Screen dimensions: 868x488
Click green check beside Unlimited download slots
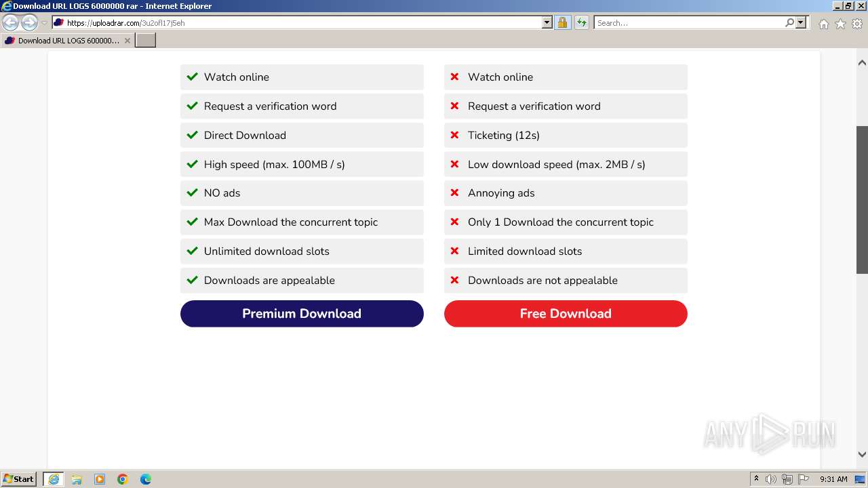(x=192, y=251)
